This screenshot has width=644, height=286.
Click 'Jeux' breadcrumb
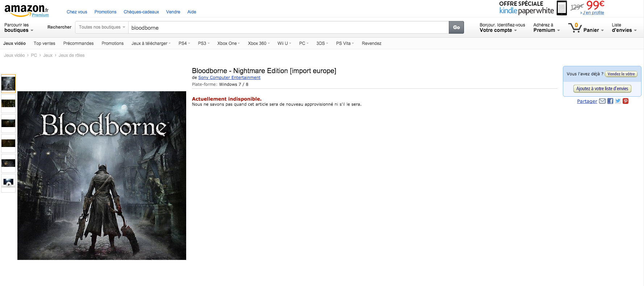pyautogui.click(x=48, y=55)
